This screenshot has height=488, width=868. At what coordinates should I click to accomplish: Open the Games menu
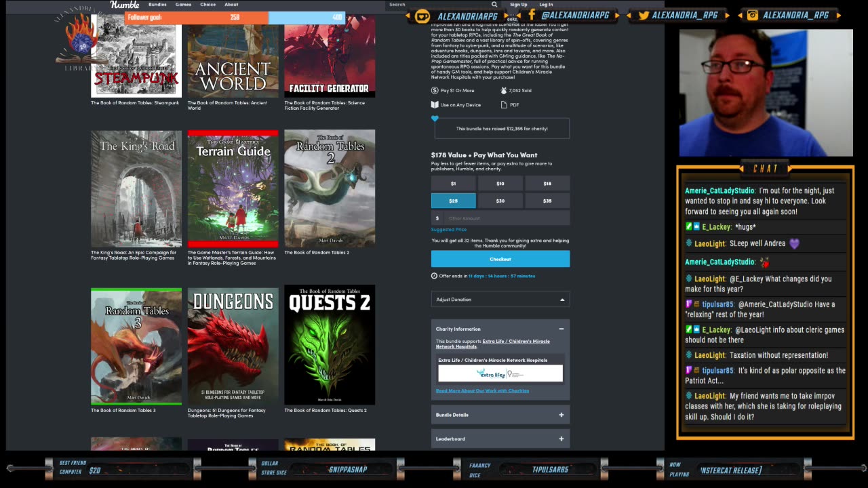coord(183,5)
